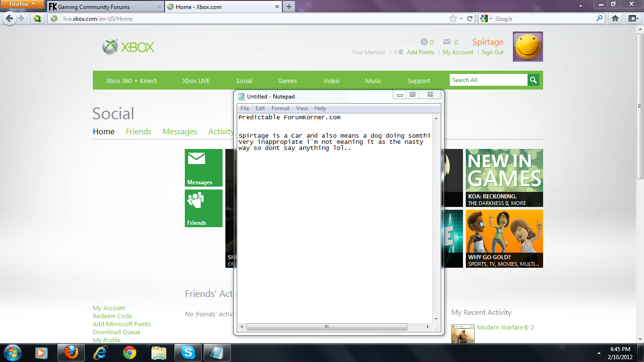644x362 pixels.
Task: Open the Support nav item
Action: pos(419,81)
